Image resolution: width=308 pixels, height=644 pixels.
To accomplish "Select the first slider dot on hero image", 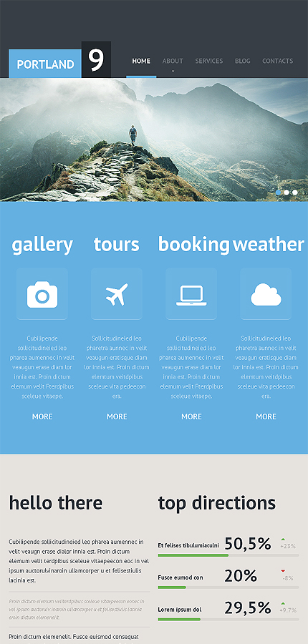I will 279,192.
